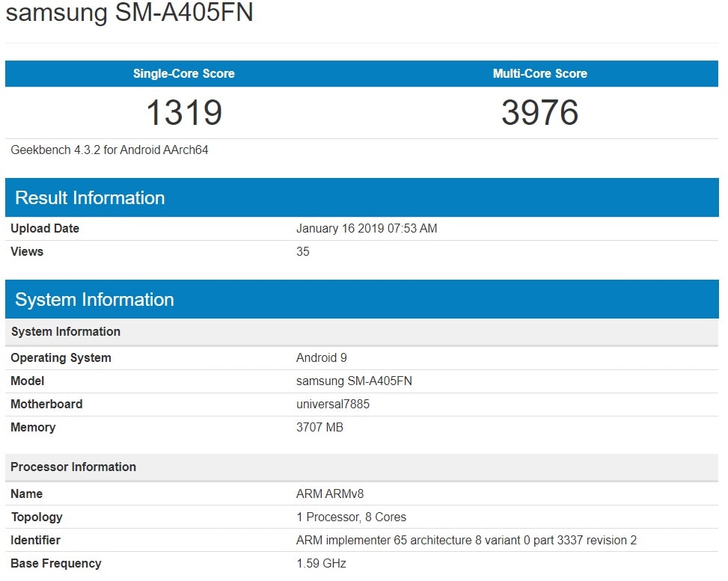Click the Base Frequency label
This screenshot has width=728, height=581.
pos(55,563)
